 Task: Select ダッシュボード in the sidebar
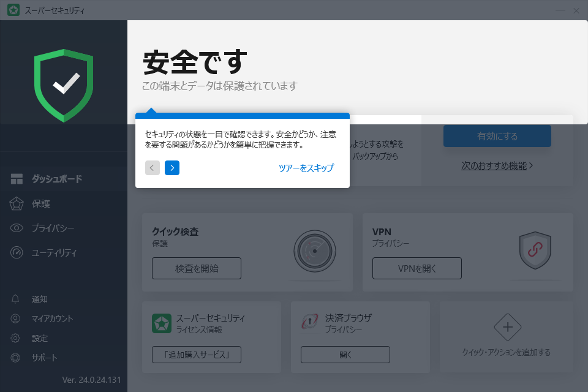[56, 179]
